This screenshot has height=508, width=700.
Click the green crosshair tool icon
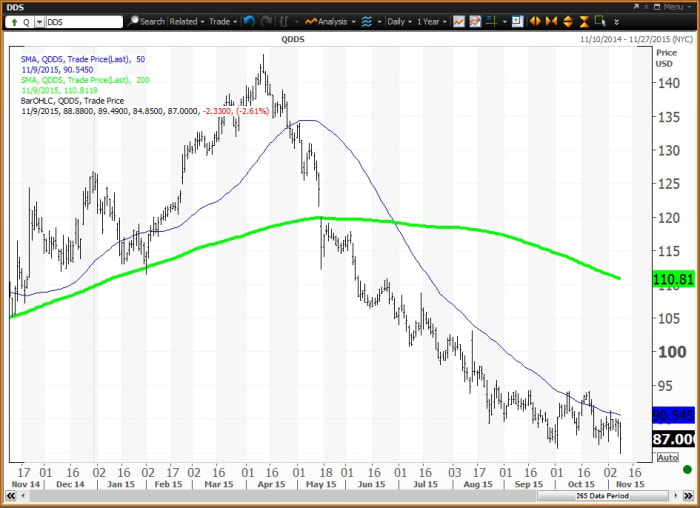[492, 21]
